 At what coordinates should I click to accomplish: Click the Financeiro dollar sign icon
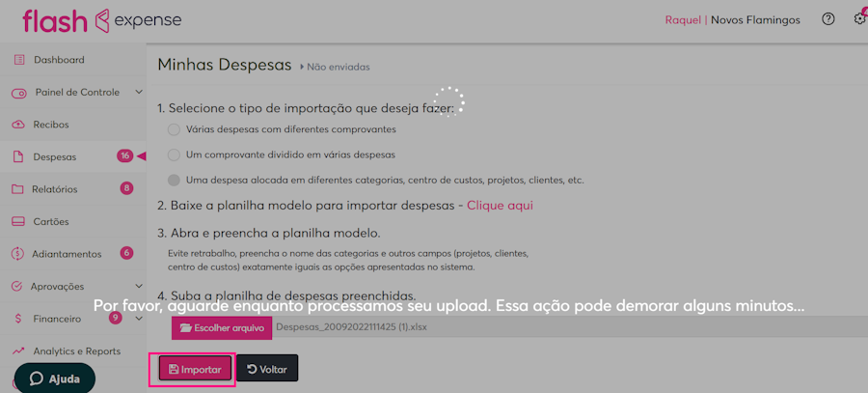[x=18, y=319]
